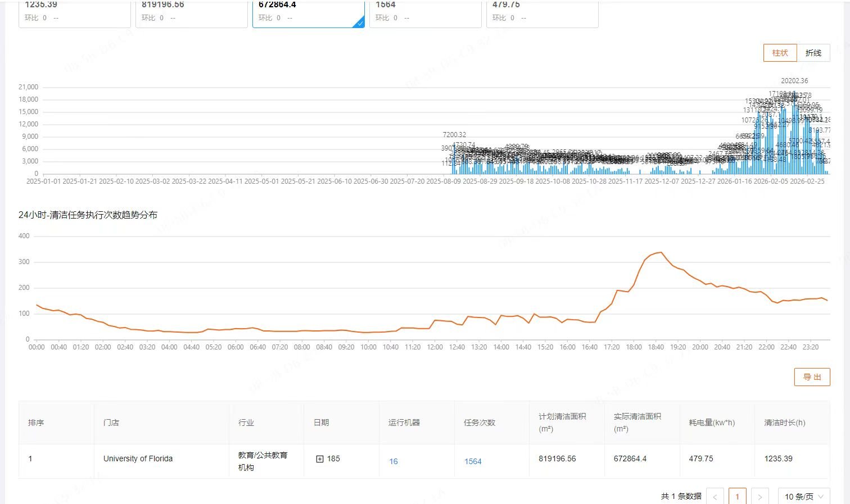
Task: Open task count link showing 1564
Action: coord(473,461)
